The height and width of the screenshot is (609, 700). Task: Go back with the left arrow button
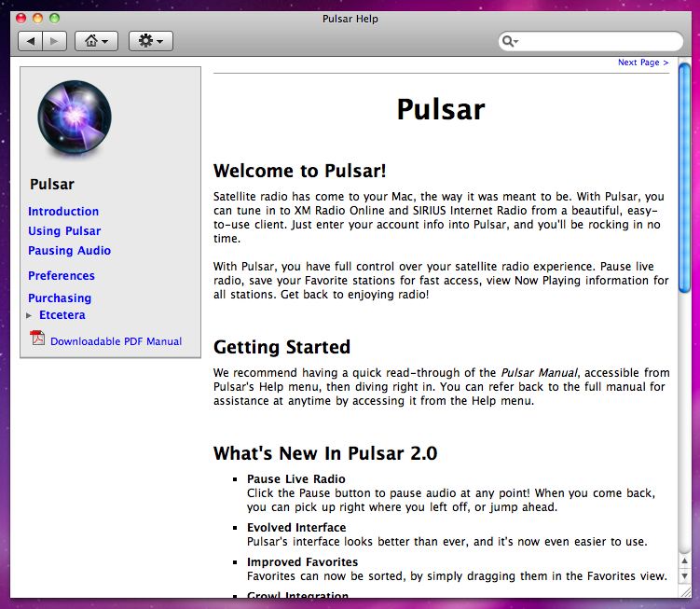click(31, 41)
